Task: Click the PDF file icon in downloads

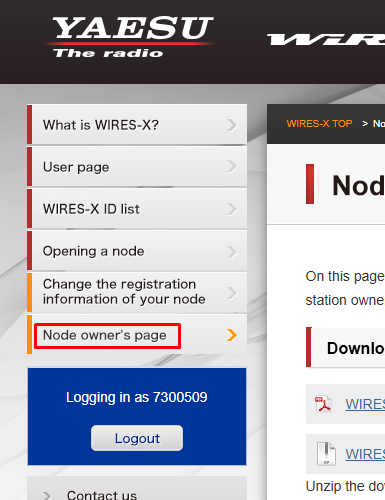Action: pyautogui.click(x=323, y=404)
